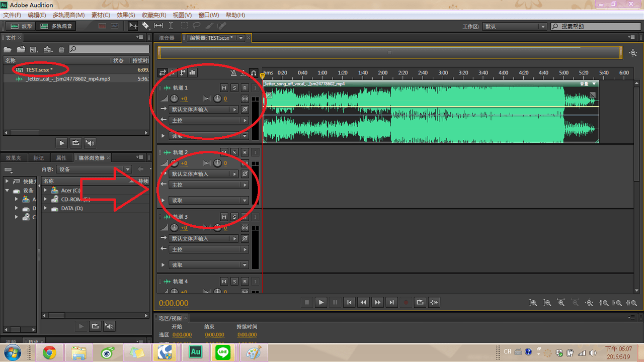This screenshot has height=362, width=644.
Task: Click the Fast Forward transport button
Action: pyautogui.click(x=377, y=302)
